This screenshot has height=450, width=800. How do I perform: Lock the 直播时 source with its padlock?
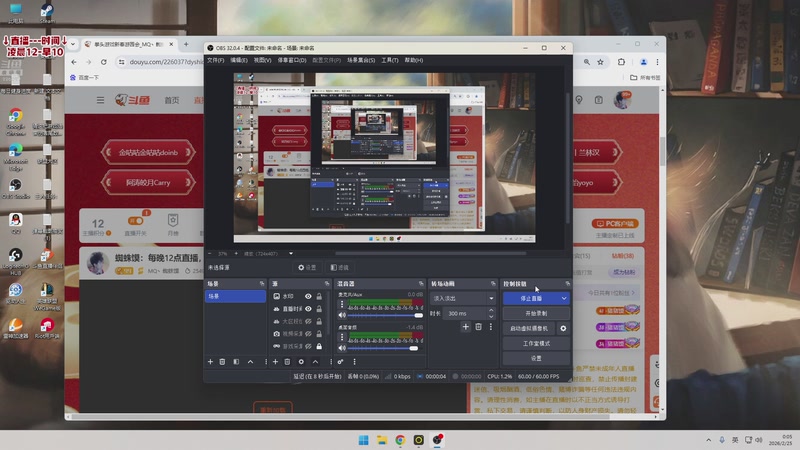click(x=319, y=309)
